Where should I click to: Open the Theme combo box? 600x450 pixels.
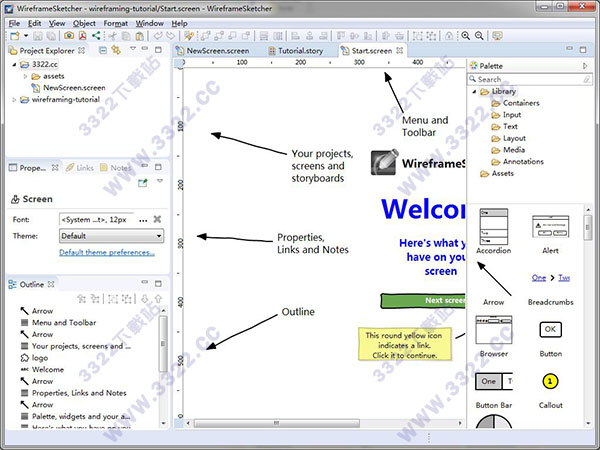point(111,236)
